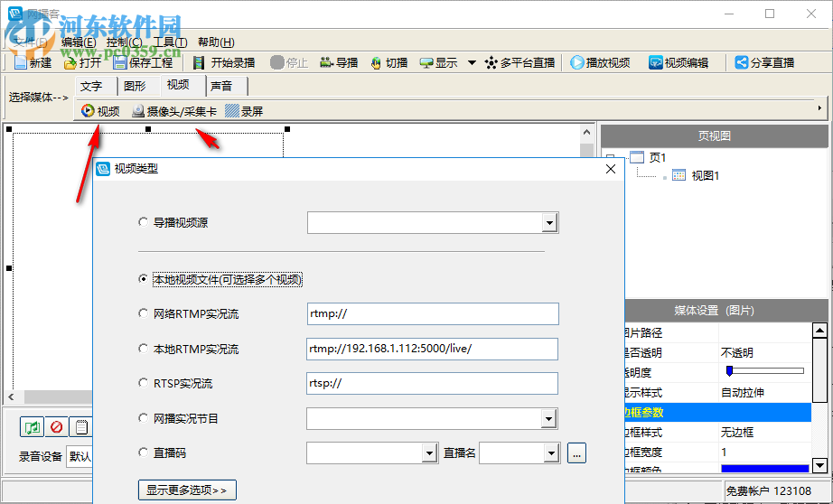
Task: Click the 自动拉伸 display style value
Action: pos(743,393)
